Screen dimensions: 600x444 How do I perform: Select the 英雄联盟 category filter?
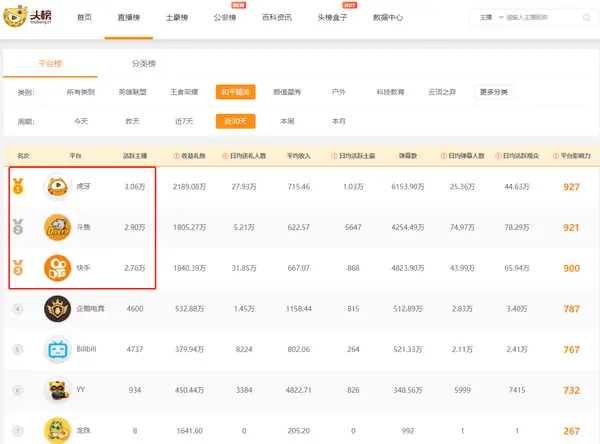(132, 92)
